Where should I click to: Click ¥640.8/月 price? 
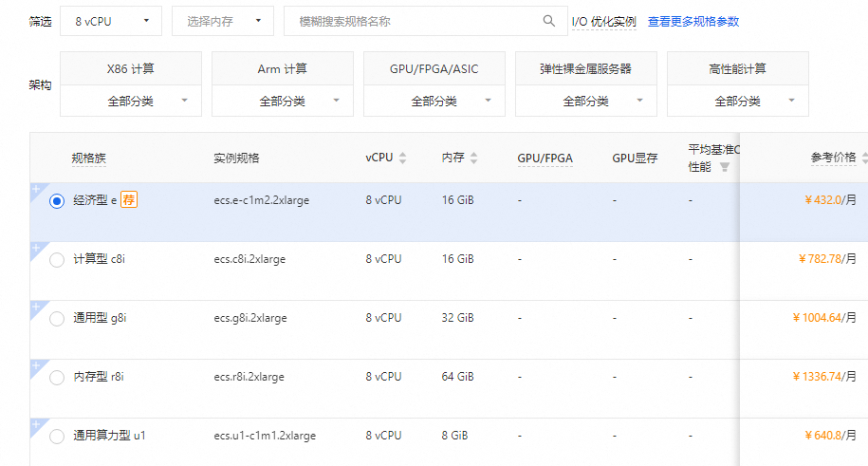[x=830, y=435]
